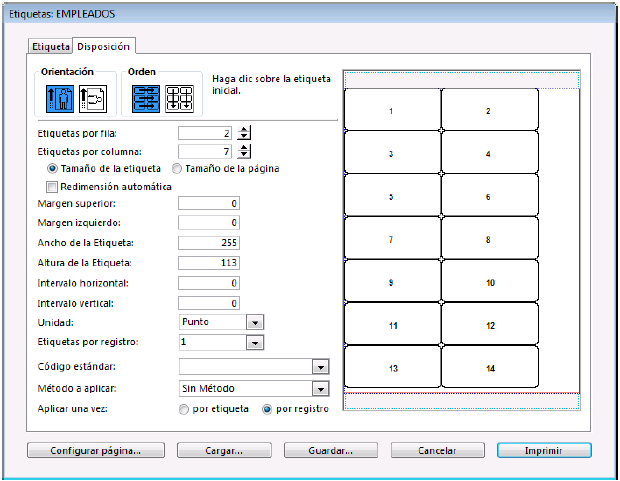Expand Método a aplicar dropdown
The image size is (620, 481).
(x=320, y=388)
